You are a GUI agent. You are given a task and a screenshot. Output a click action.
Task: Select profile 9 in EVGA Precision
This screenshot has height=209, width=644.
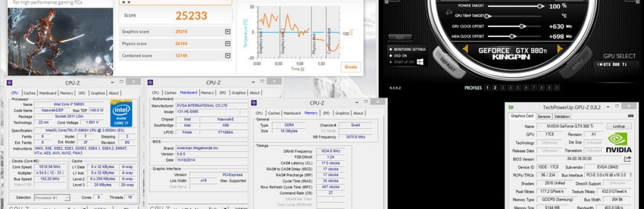[550, 88]
